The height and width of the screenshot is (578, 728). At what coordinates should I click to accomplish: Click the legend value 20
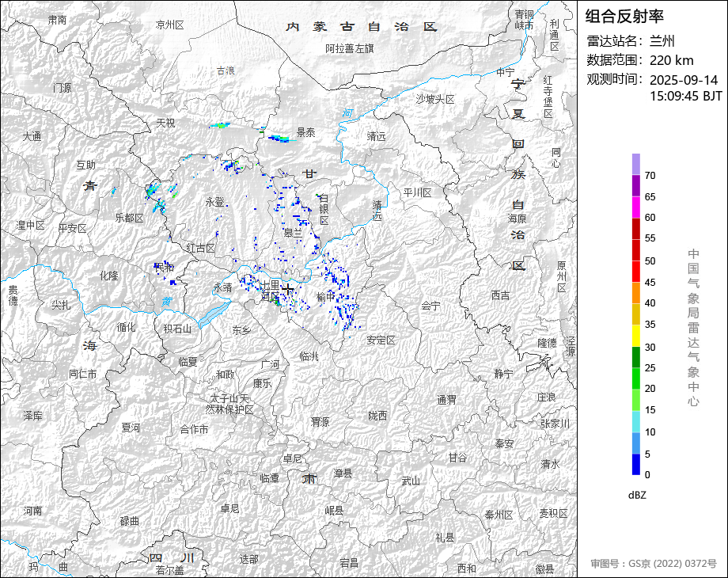coord(650,389)
